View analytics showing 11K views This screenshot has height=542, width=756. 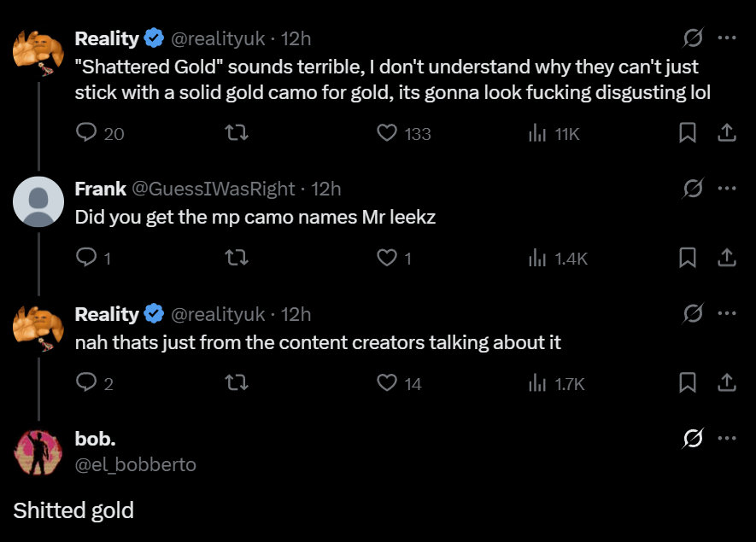coord(537,133)
